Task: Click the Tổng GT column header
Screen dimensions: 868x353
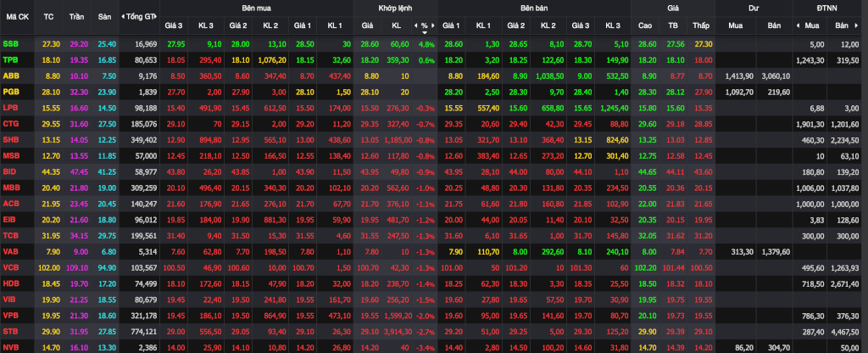Action: coord(140,17)
